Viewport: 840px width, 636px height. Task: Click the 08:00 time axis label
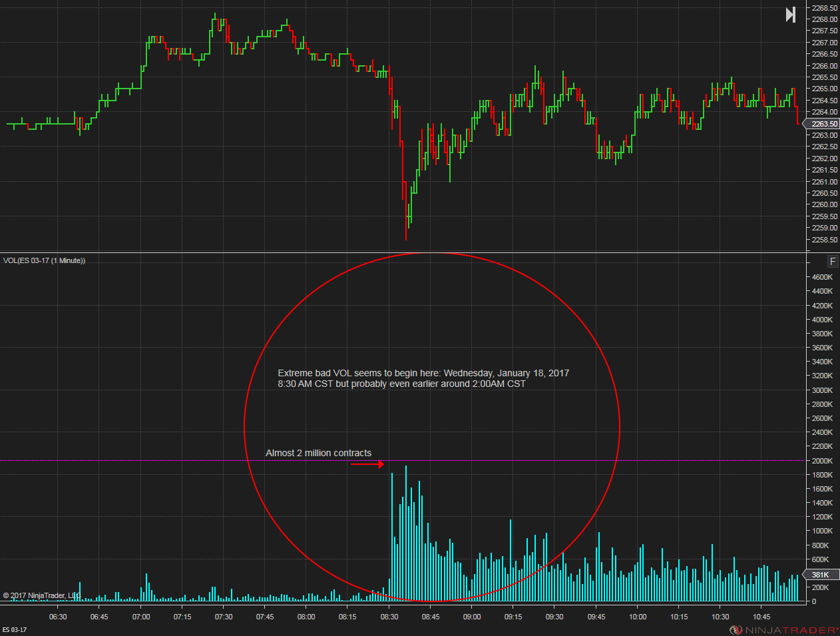(x=306, y=617)
